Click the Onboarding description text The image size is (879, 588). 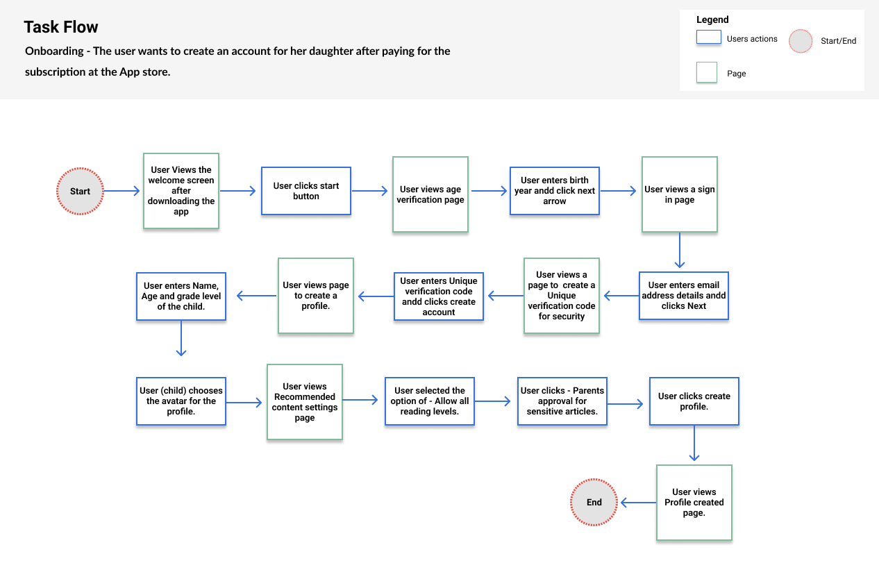(x=237, y=61)
